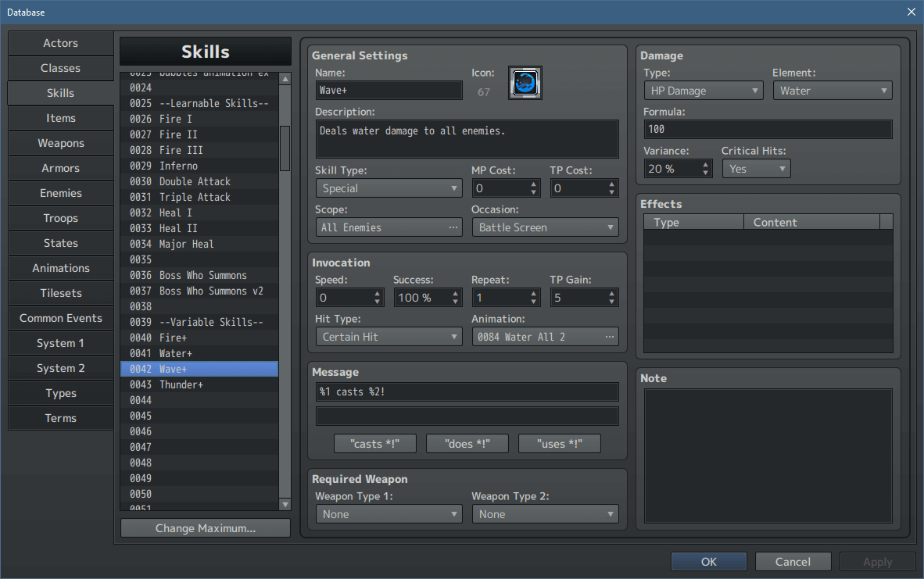924x579 pixels.
Task: Open the Damage Element dropdown set to Water
Action: pos(832,90)
